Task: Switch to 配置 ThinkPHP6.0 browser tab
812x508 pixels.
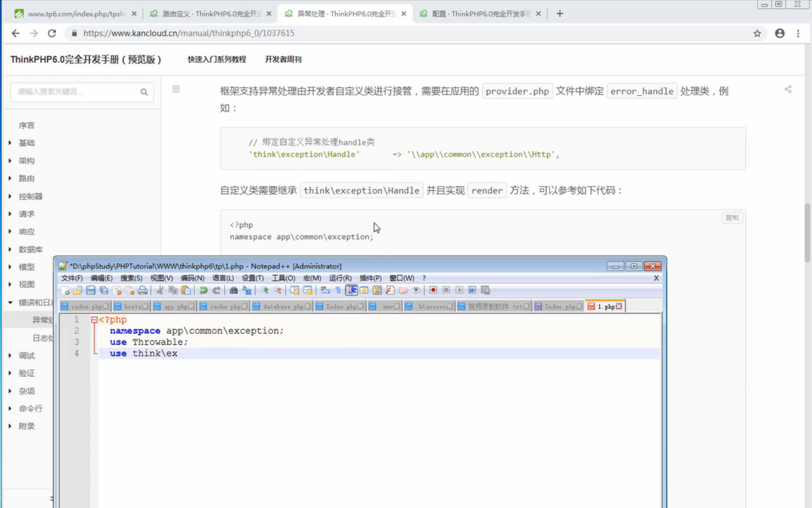Action: tap(480, 14)
